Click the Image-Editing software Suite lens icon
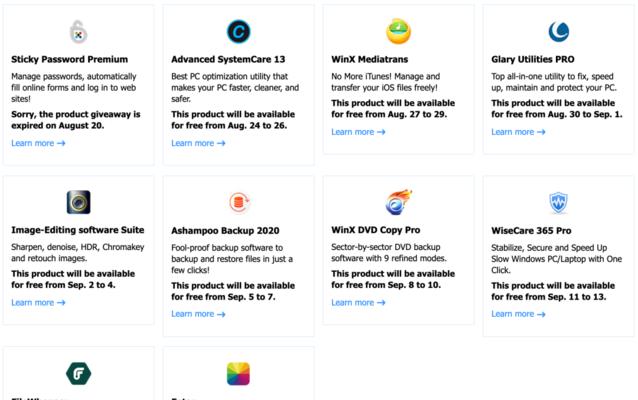Image resolution: width=638 pixels, height=400 pixels. 79,202
